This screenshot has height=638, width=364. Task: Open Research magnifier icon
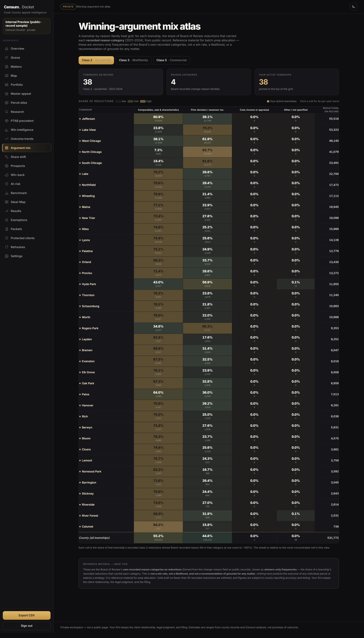click(7, 112)
